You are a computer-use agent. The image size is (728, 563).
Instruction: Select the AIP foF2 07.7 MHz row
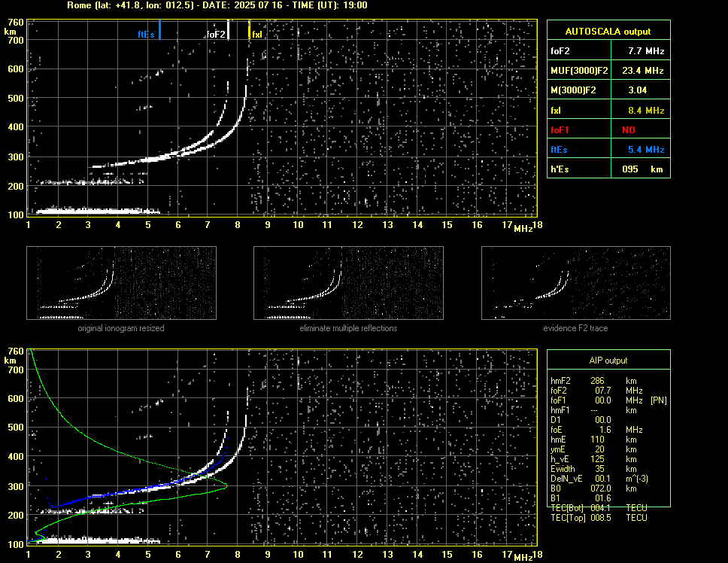(x=596, y=391)
